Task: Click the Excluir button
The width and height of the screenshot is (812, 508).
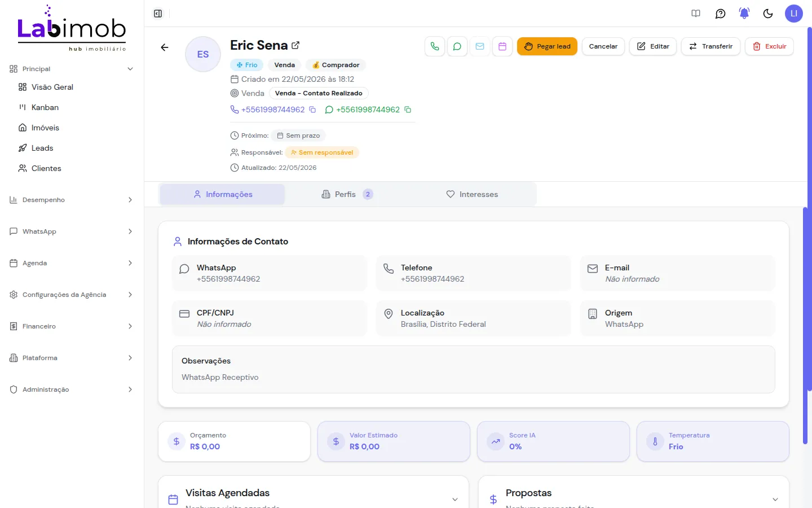Action: coord(769,46)
